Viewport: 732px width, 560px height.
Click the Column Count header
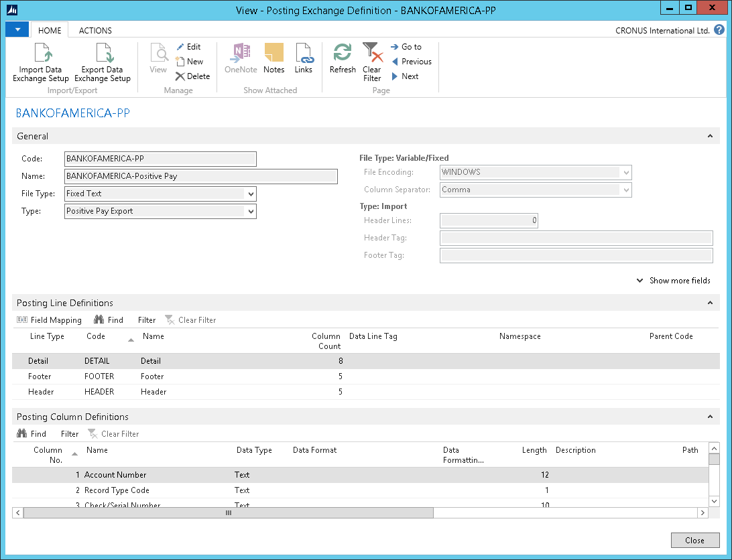pyautogui.click(x=326, y=341)
